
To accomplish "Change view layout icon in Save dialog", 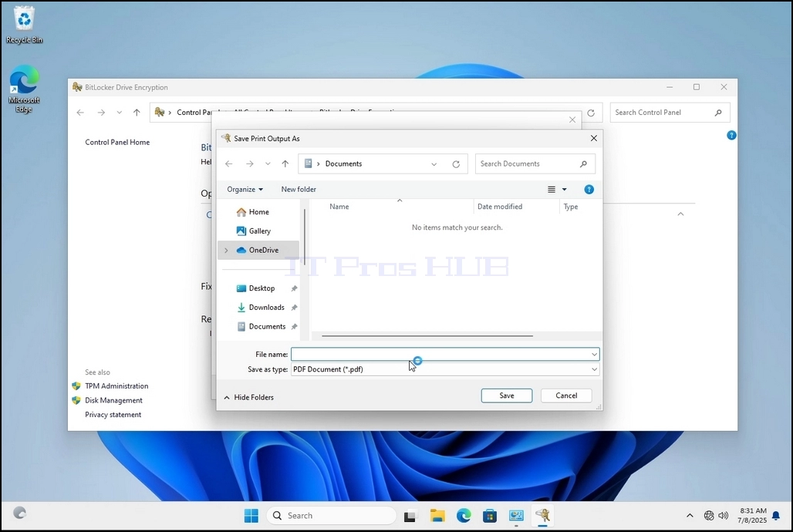I will (x=552, y=190).
